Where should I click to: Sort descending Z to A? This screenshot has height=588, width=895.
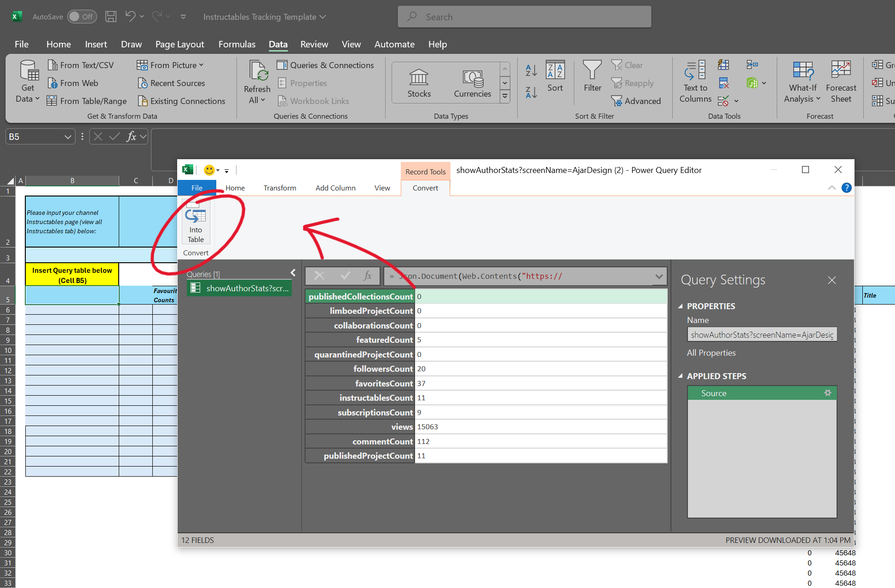531,92
